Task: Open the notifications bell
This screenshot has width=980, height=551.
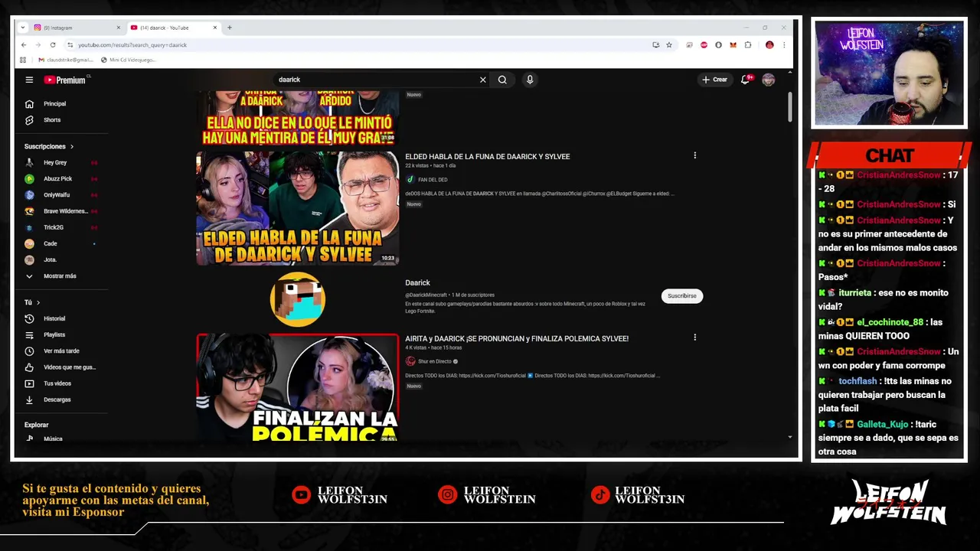Action: coord(745,80)
